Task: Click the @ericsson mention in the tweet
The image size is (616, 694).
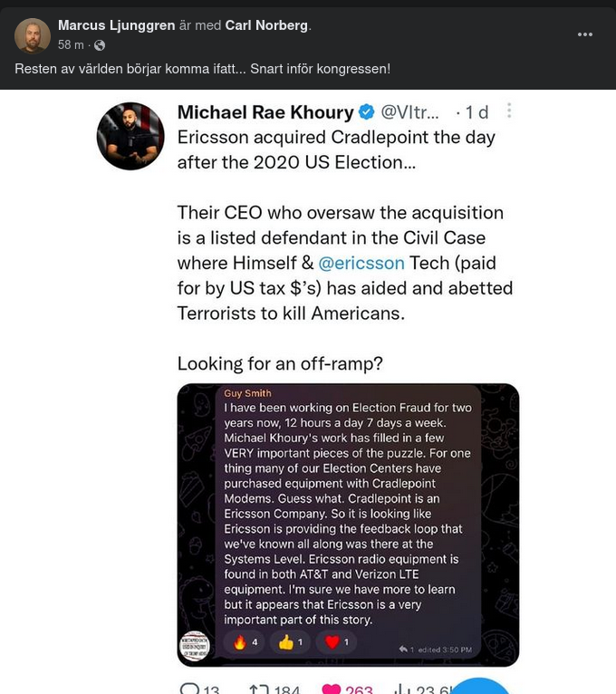Action: [361, 263]
